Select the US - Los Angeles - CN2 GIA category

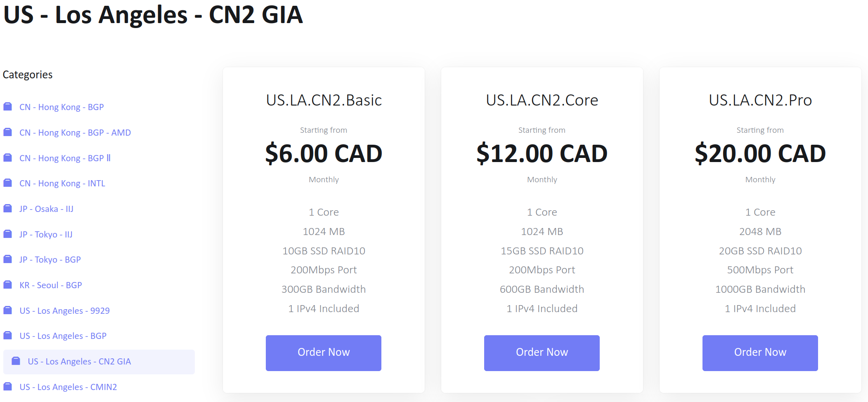[x=79, y=362]
